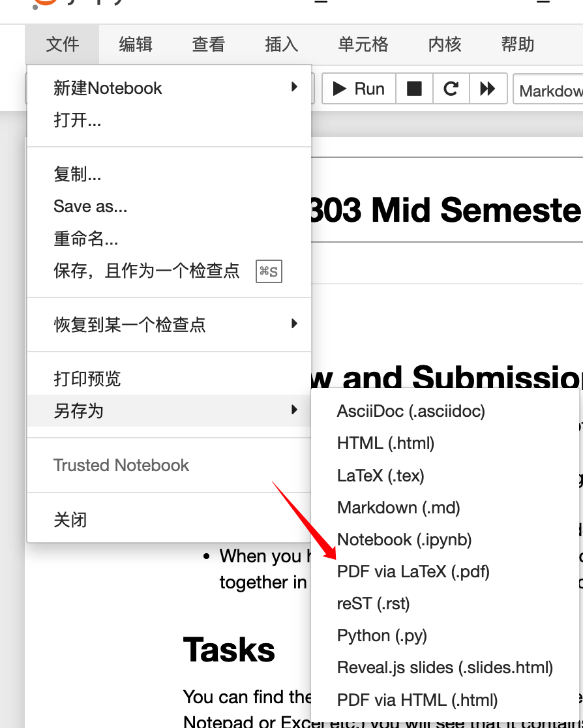583x728 pixels.
Task: Select PDF via LaTeX (.pdf) export
Action: [x=413, y=571]
